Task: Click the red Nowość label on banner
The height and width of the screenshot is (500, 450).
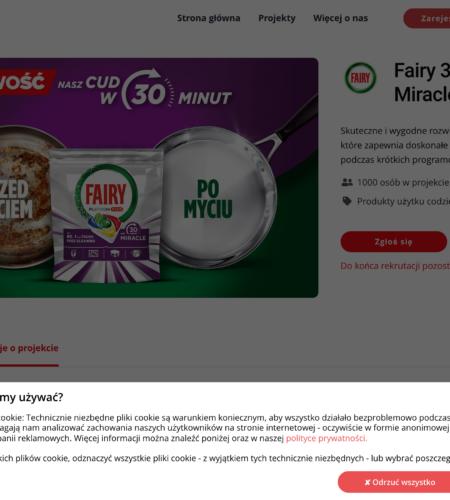Action: 27,82
